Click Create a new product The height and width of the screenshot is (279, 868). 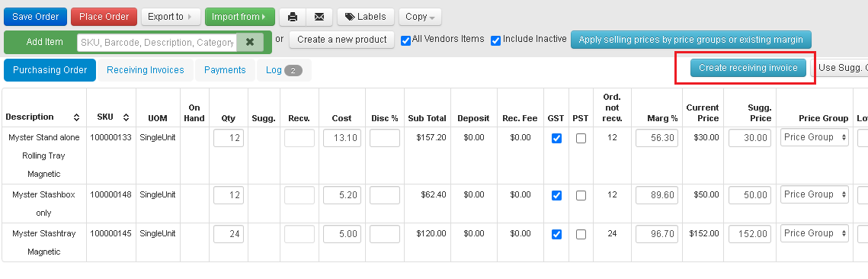tap(341, 40)
